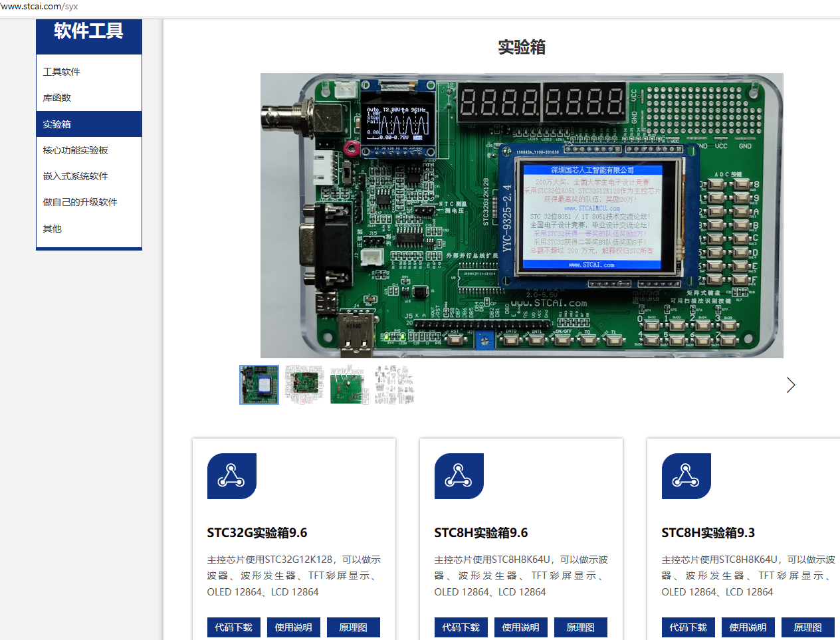This screenshot has width=840, height=640.
Task: Download code for STC8H实验箱9.6
Action: [461, 627]
